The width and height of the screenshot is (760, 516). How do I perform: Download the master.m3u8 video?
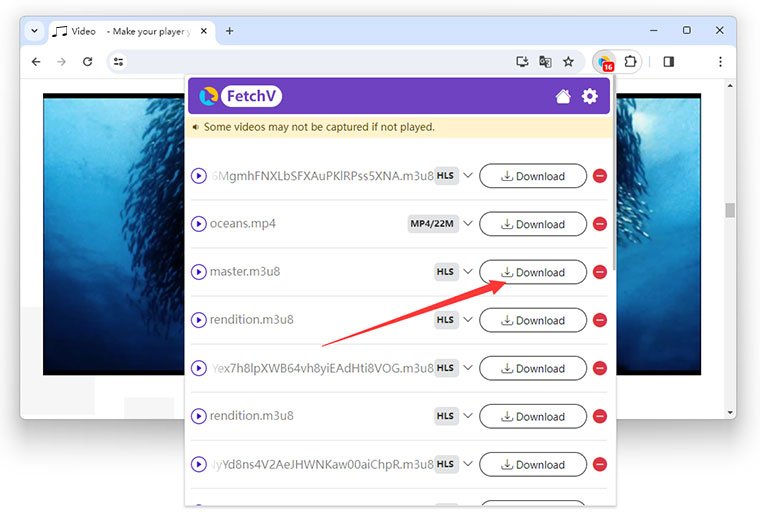click(x=533, y=272)
